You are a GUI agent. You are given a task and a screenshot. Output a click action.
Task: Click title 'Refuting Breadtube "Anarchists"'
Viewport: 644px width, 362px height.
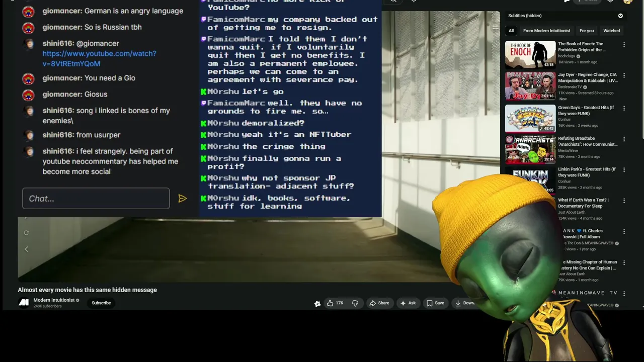(x=588, y=141)
